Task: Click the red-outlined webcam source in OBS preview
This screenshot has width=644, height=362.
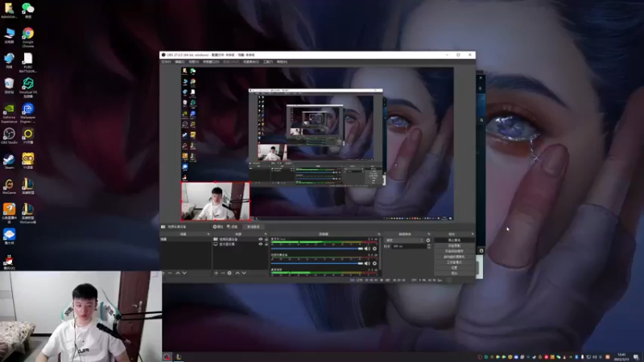Action: 215,201
